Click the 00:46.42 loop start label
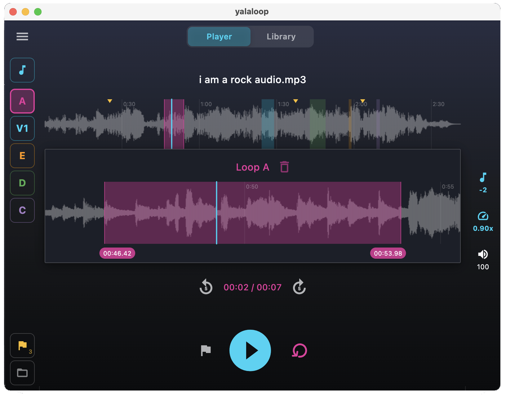Viewport: 506px width, 420px height. [x=117, y=253]
